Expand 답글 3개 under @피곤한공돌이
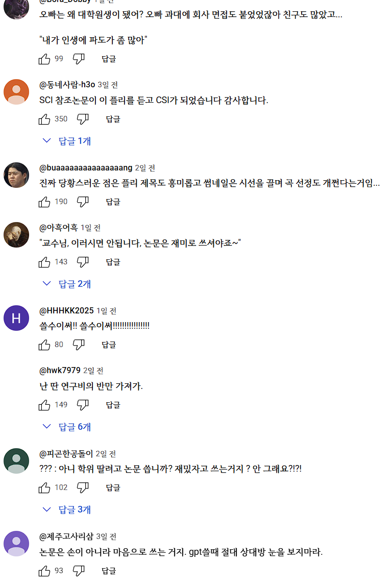 click(x=67, y=509)
